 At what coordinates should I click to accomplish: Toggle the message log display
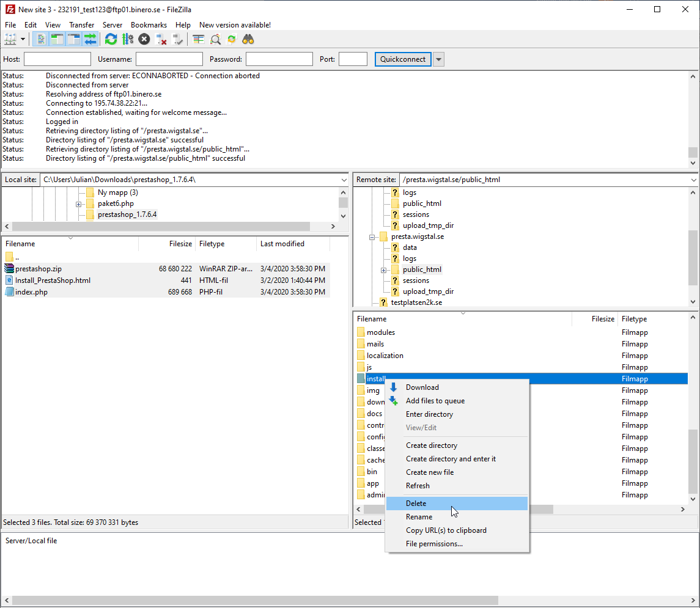click(40, 39)
